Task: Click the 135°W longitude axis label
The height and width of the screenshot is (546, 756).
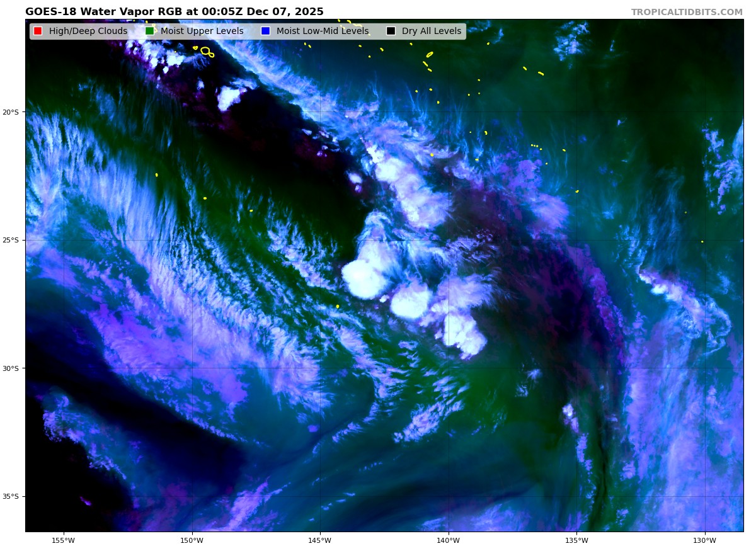Action: [576, 540]
